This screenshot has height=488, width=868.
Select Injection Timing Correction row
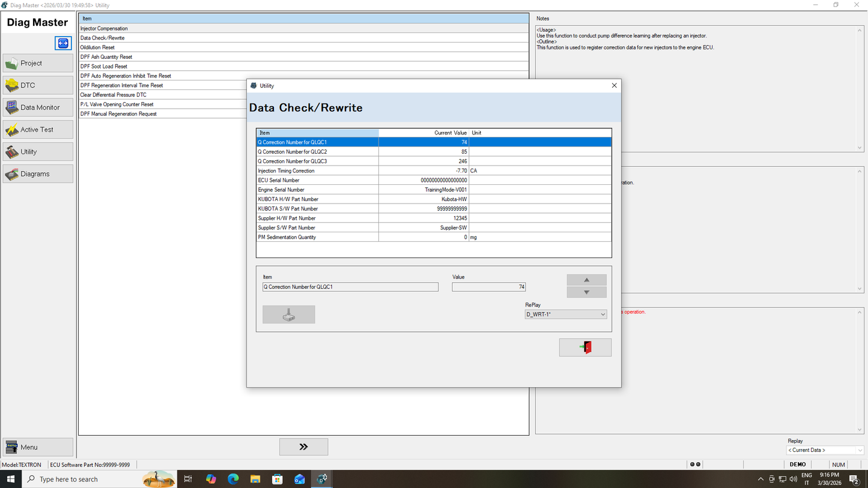point(434,171)
